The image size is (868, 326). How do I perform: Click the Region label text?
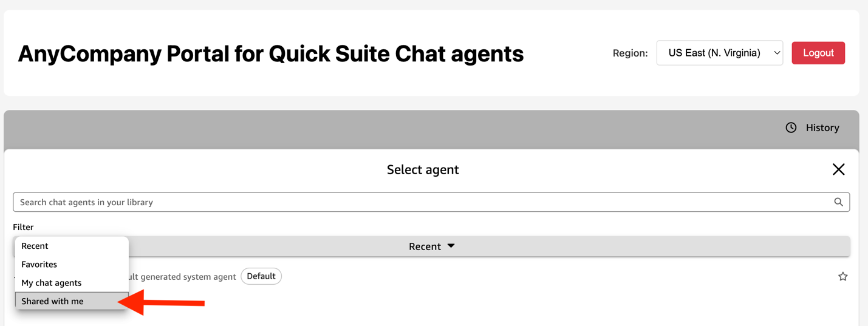coord(630,53)
